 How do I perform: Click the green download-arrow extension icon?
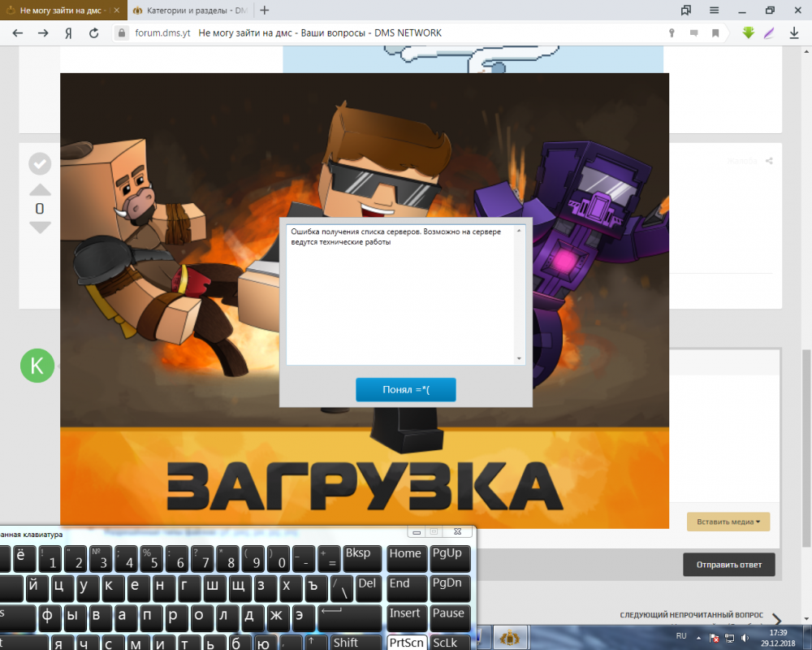coord(748,32)
